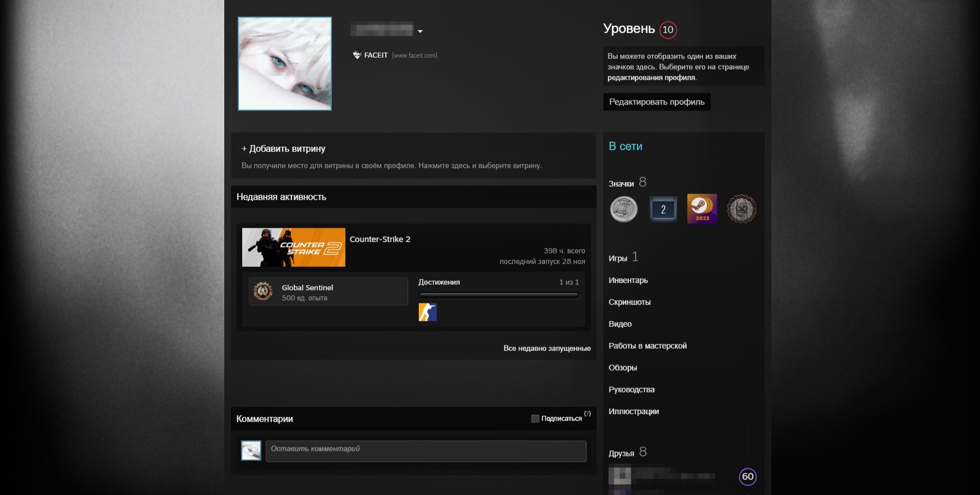Click the friend level 60 badge

tap(748, 477)
